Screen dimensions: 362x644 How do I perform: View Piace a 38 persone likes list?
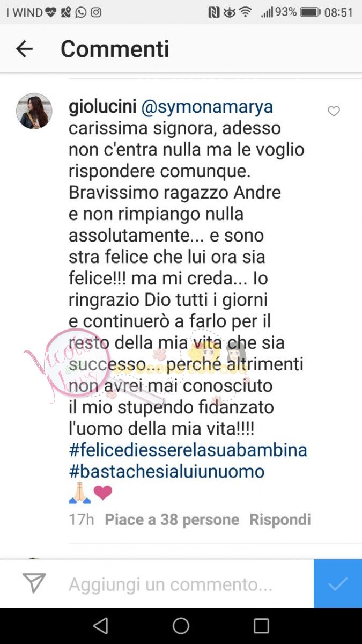172,519
